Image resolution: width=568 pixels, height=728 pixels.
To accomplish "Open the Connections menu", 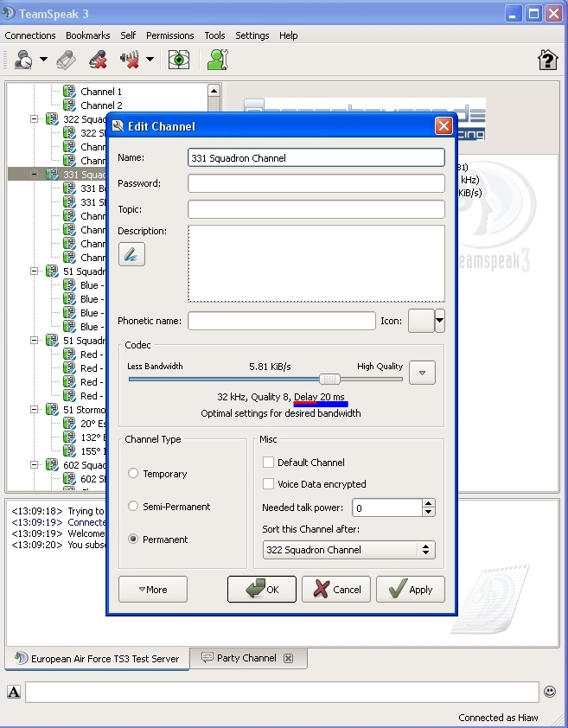I will 30,35.
